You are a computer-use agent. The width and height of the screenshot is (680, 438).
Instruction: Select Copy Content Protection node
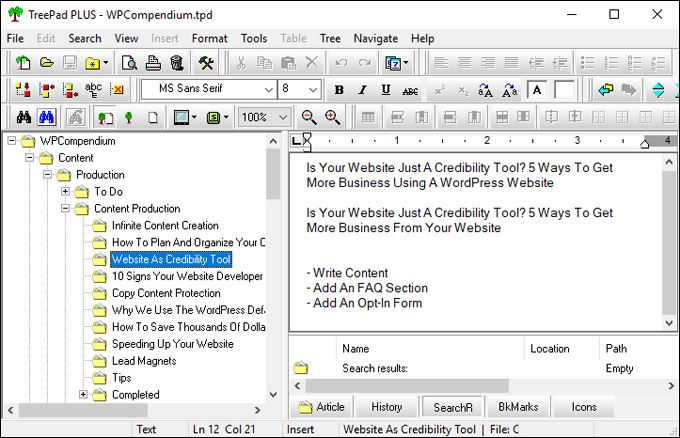tap(166, 293)
